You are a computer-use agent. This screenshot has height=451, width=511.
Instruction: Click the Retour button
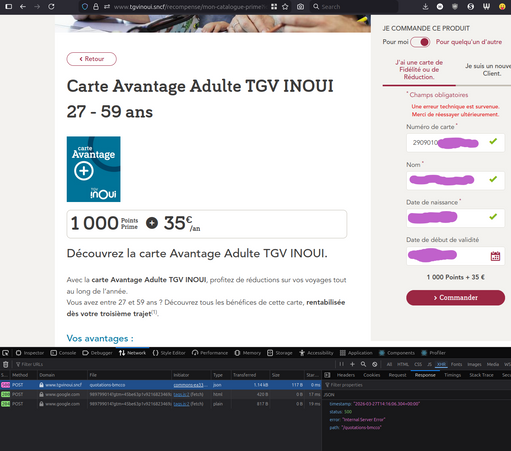point(92,59)
